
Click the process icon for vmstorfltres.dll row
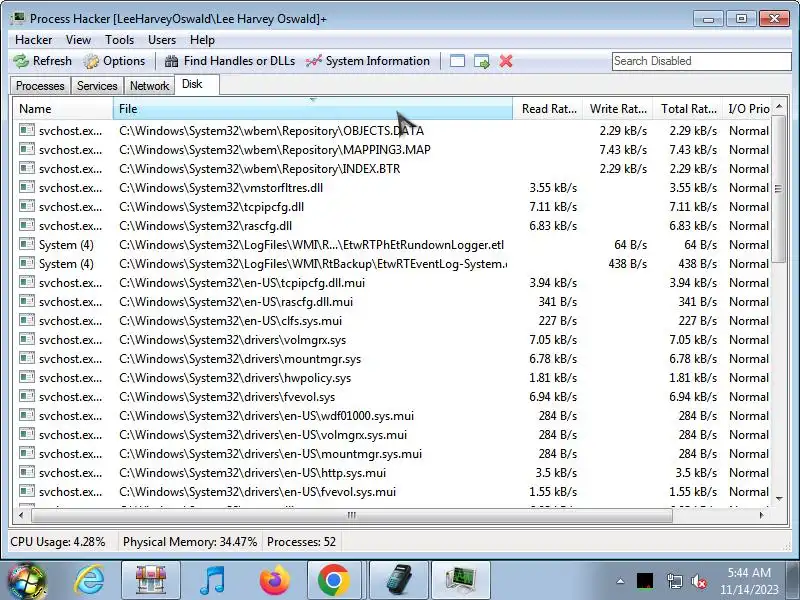(x=27, y=187)
